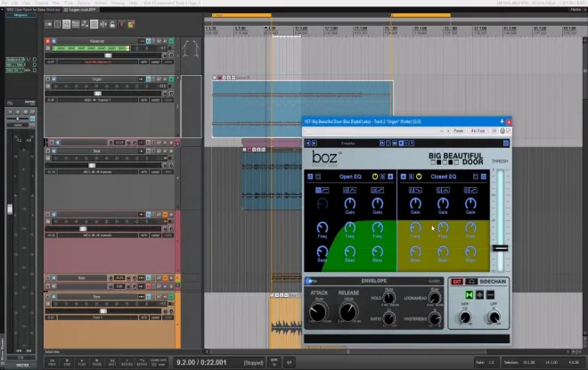This screenshot has width=588, height=370.
Task: Toggle the EXT sidechain button
Action: (x=457, y=282)
